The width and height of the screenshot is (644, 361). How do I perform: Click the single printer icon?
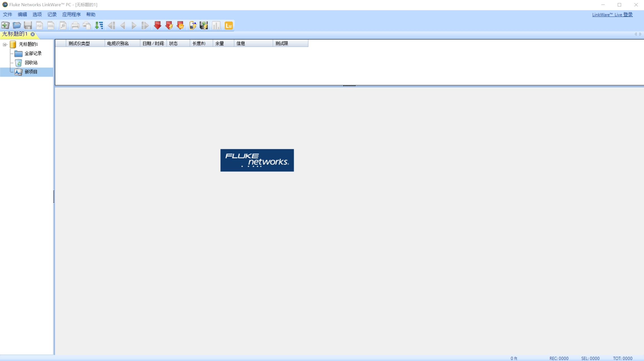75,25
